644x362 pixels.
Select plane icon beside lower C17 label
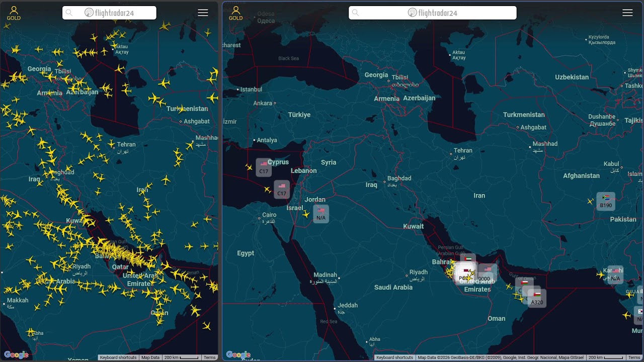point(268,190)
